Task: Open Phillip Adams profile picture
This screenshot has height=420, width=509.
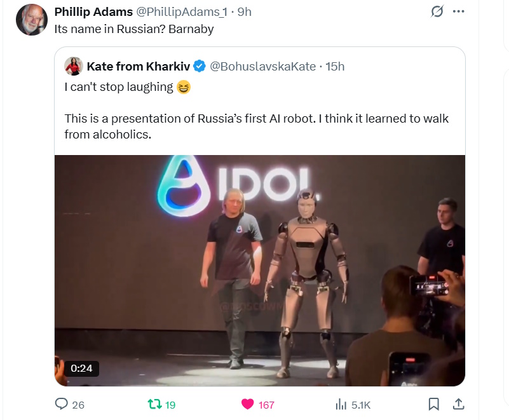Action: click(x=32, y=20)
